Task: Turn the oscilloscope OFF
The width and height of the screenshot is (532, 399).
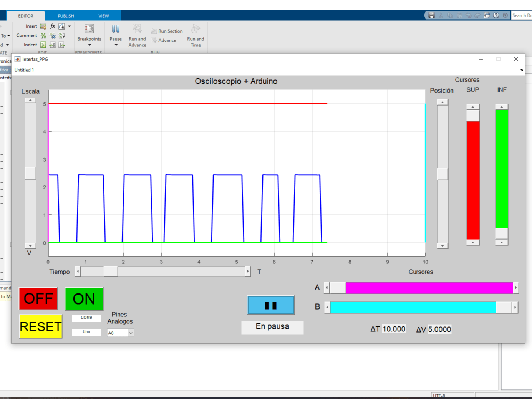Action: (38, 298)
